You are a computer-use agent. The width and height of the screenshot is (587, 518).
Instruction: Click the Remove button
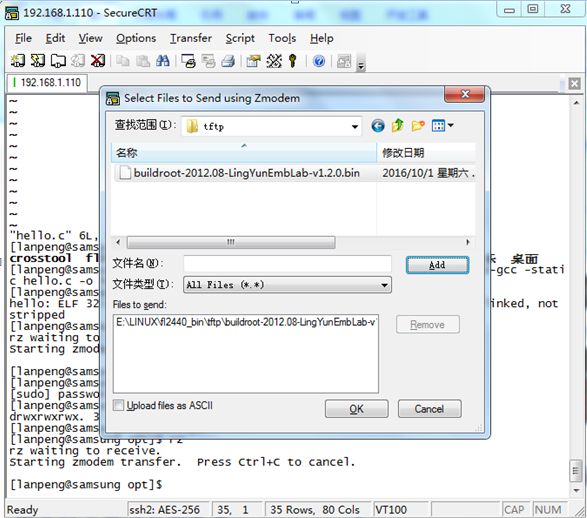tap(428, 324)
